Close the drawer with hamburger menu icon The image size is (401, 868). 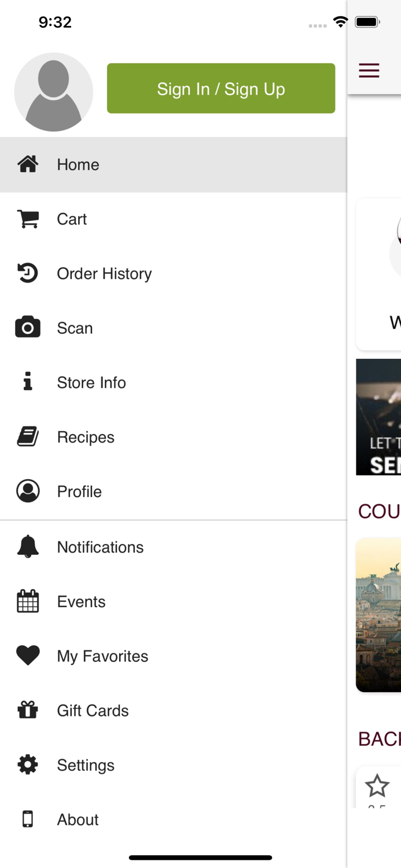point(369,71)
